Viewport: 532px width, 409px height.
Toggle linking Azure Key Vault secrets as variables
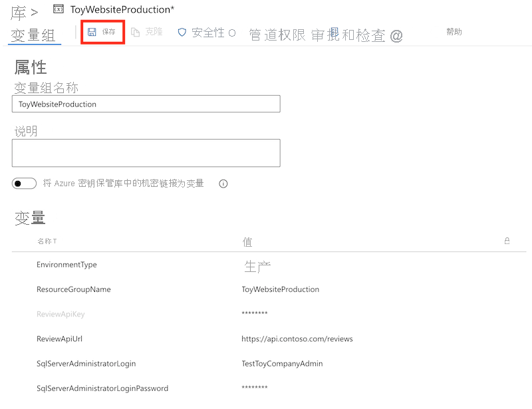24,184
